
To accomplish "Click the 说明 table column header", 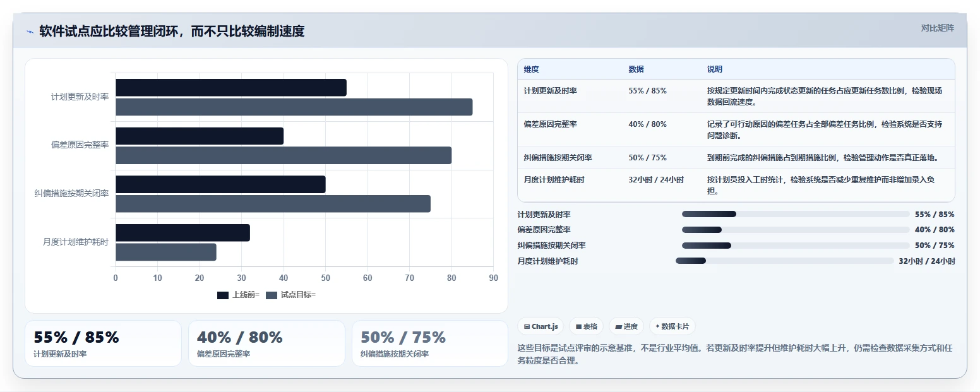I will point(714,69).
